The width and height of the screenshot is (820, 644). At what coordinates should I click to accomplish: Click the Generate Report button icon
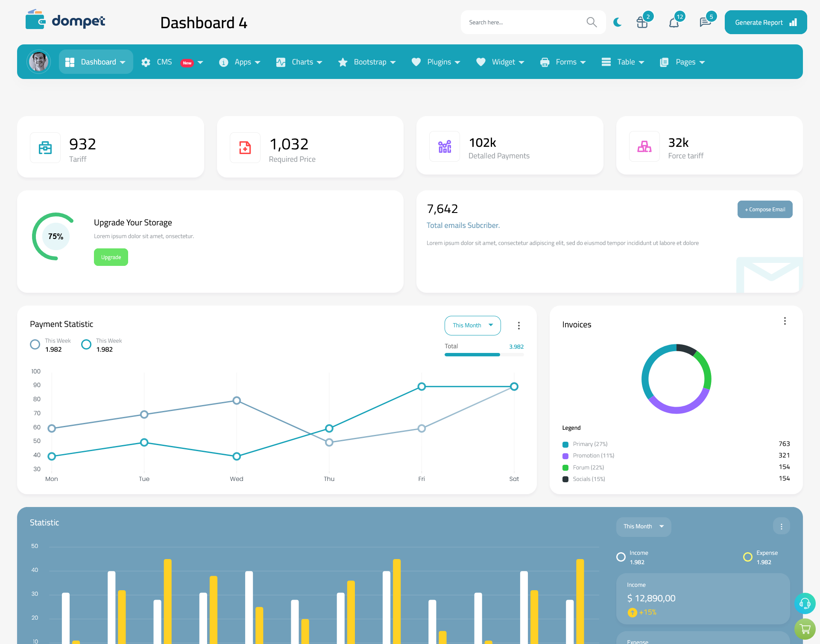coord(793,22)
